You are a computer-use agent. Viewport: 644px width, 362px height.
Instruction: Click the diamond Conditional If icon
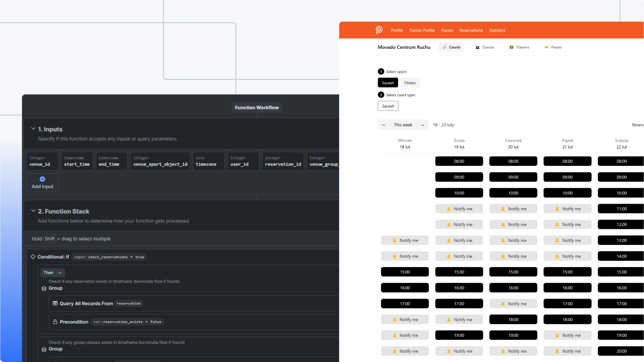click(33, 257)
